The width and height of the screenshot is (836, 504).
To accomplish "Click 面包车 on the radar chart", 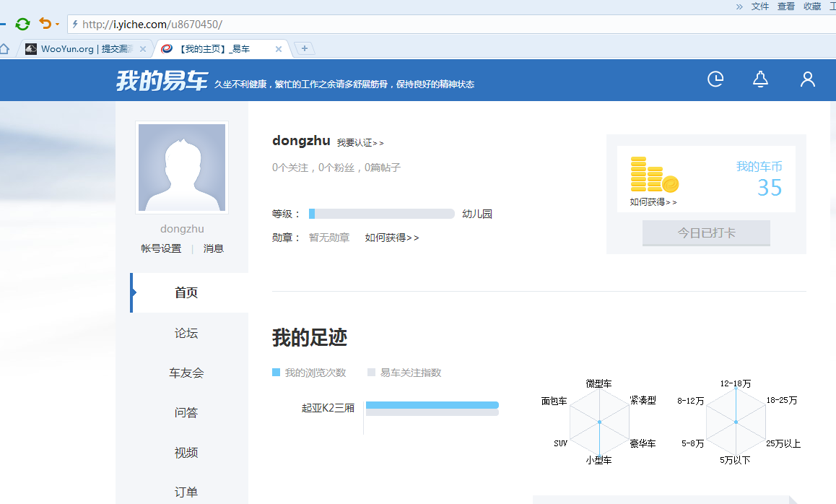I will tap(554, 401).
